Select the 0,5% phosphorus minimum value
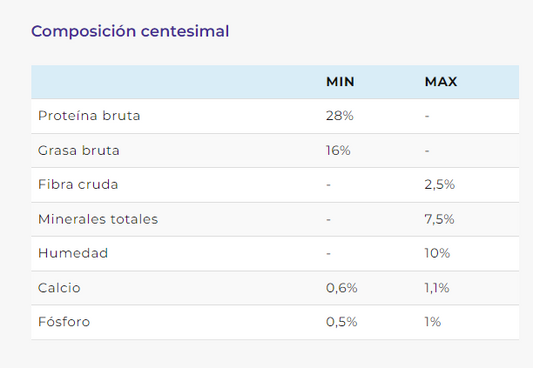The width and height of the screenshot is (533, 368). 342,322
